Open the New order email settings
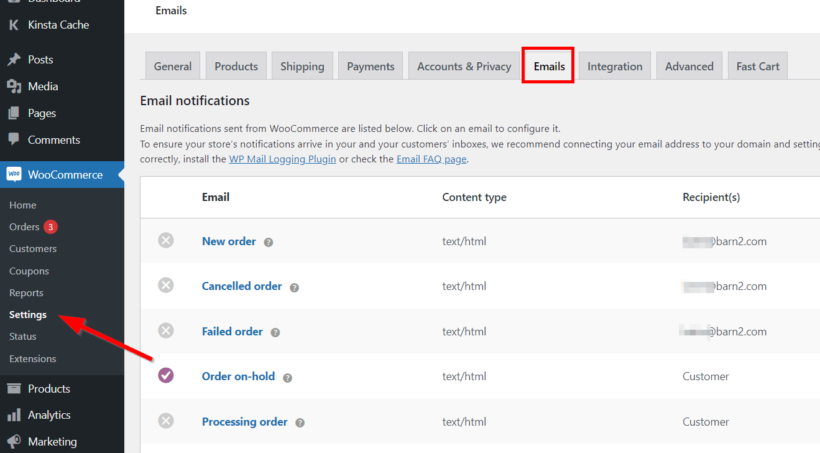Image resolution: width=820 pixels, height=453 pixels. (229, 241)
